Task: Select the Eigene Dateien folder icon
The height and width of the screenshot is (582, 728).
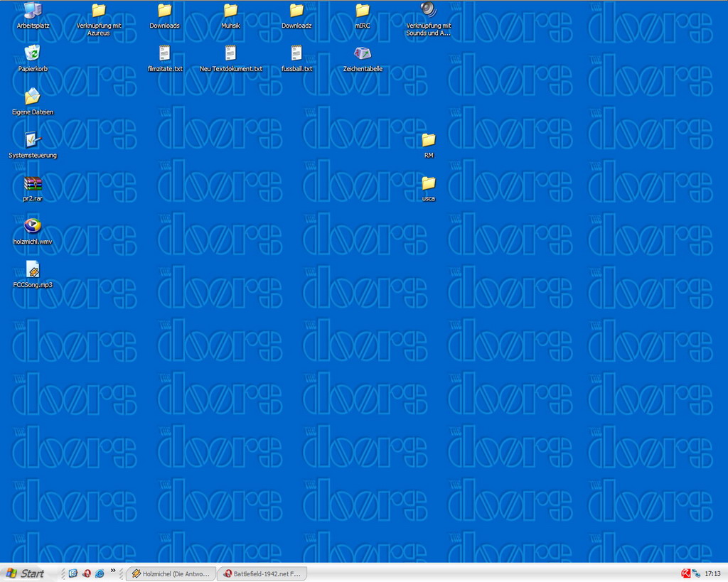Action: pos(33,102)
